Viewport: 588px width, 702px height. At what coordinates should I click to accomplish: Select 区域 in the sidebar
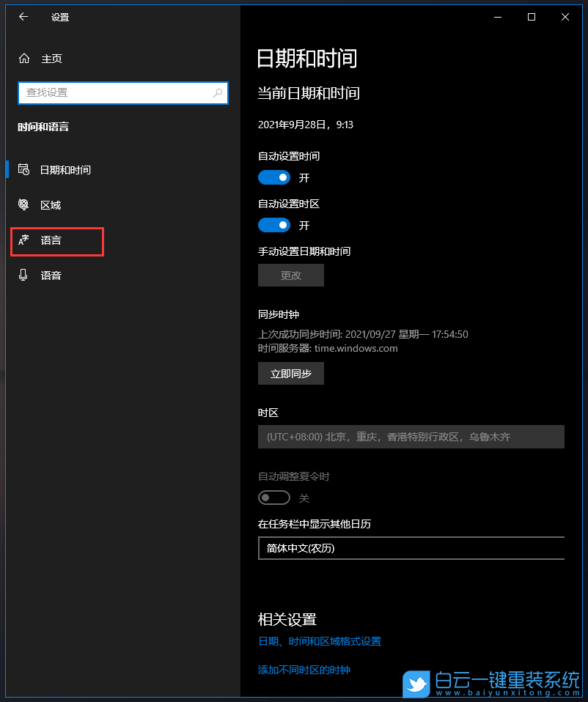point(50,204)
